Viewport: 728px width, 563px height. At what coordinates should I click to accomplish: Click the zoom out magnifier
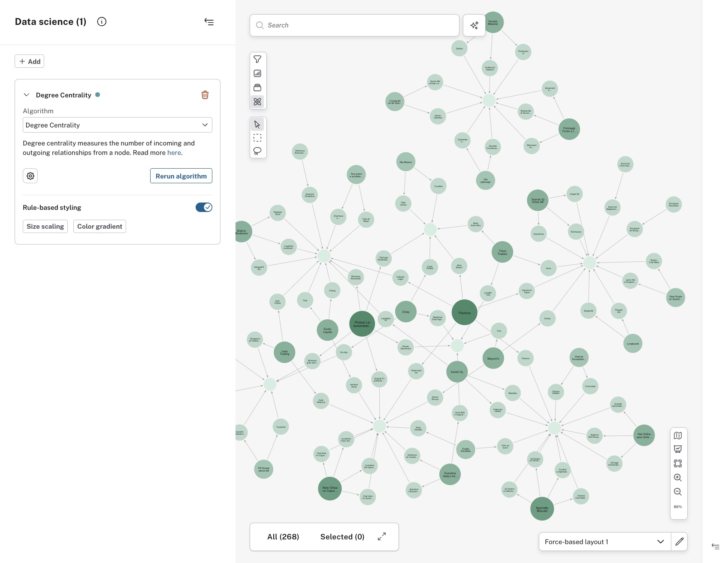click(678, 492)
